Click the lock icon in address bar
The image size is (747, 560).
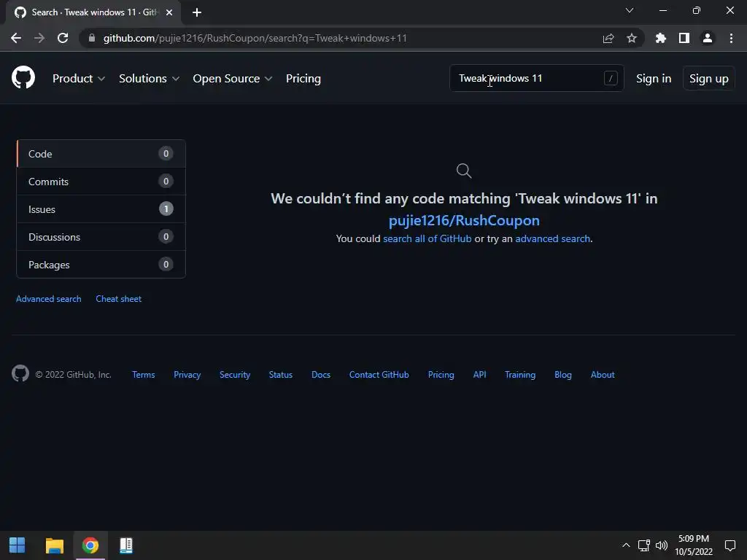92,38
